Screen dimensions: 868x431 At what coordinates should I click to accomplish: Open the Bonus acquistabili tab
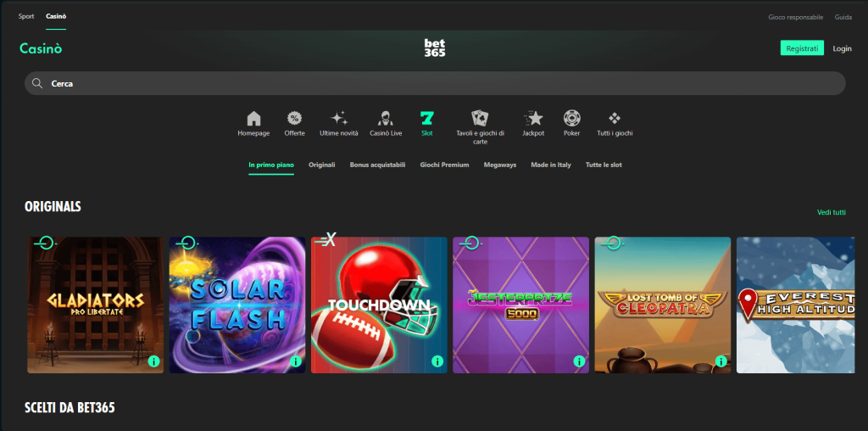coord(377,165)
